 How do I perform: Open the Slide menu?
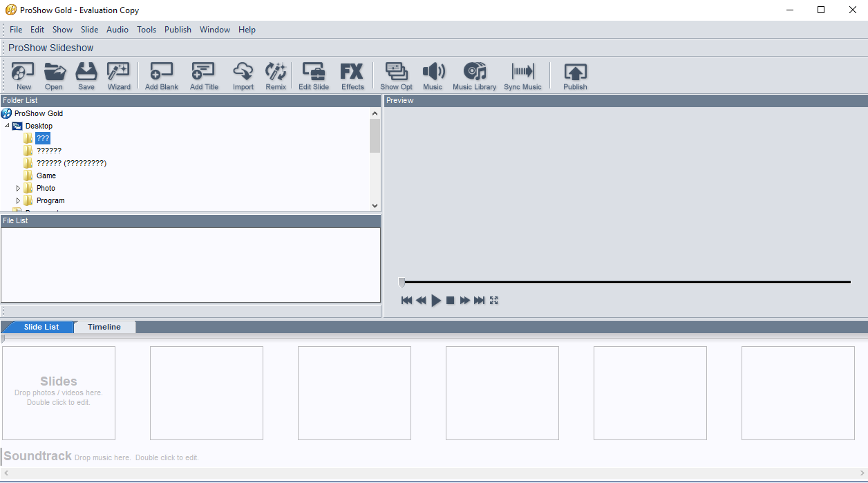[90, 30]
